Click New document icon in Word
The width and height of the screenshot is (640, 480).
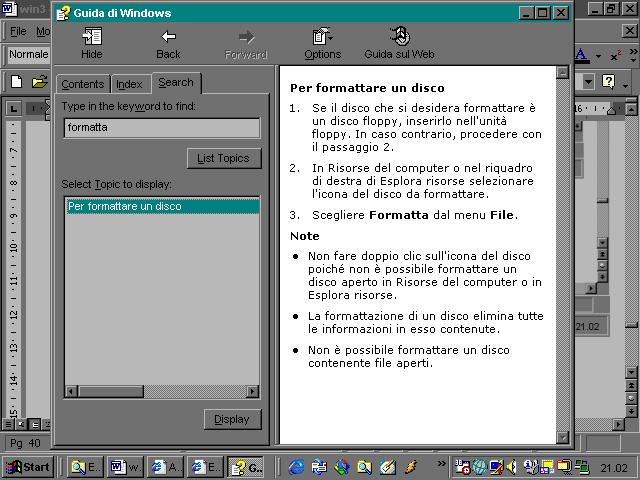pyautogui.click(x=17, y=82)
